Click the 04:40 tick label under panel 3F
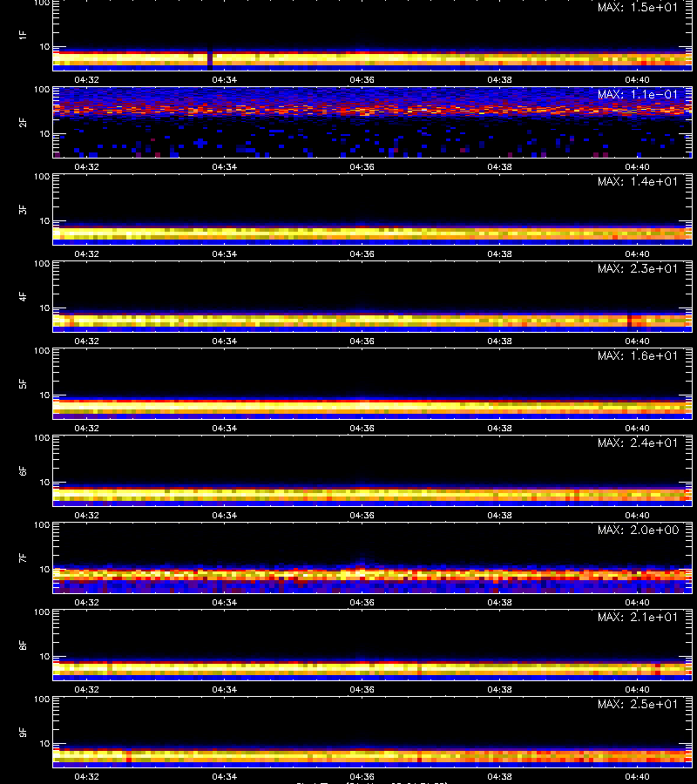Image resolution: width=697 pixels, height=784 pixels. coord(638,254)
